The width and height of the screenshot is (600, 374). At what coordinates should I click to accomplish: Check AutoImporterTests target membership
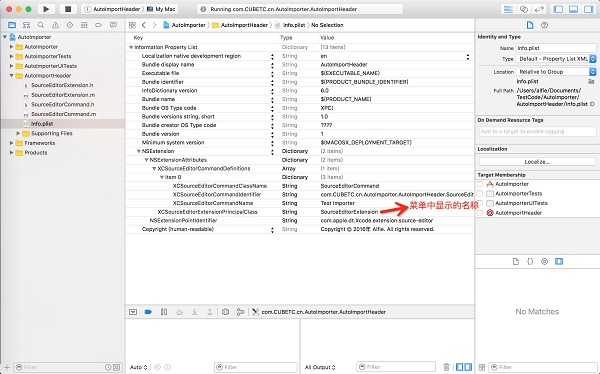coord(480,194)
